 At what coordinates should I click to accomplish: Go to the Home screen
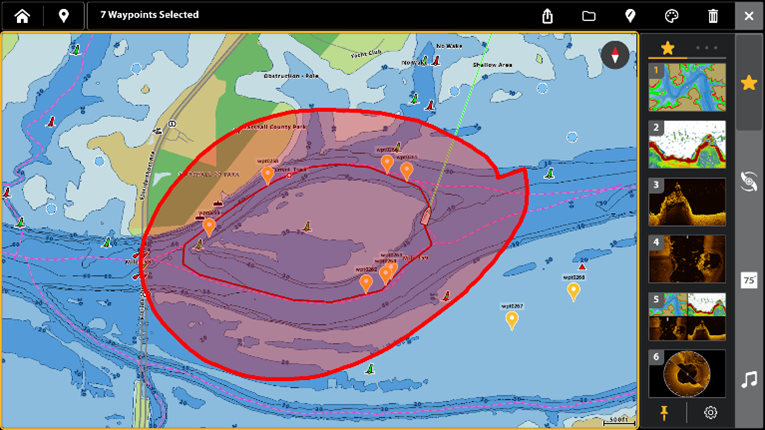(x=21, y=16)
